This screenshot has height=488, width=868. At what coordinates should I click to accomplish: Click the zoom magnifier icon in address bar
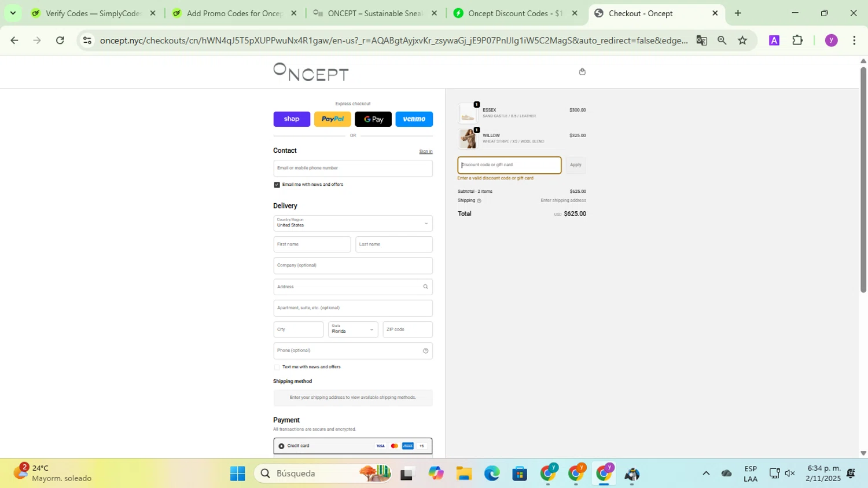click(x=722, y=41)
